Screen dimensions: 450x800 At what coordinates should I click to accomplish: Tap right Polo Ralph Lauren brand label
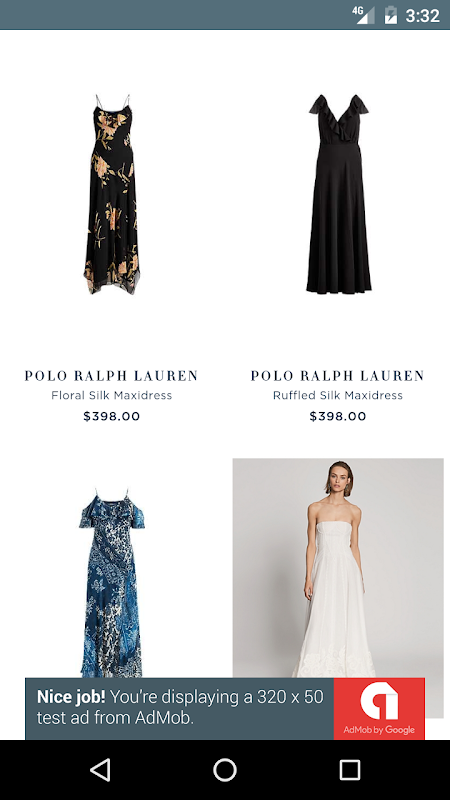(x=338, y=376)
